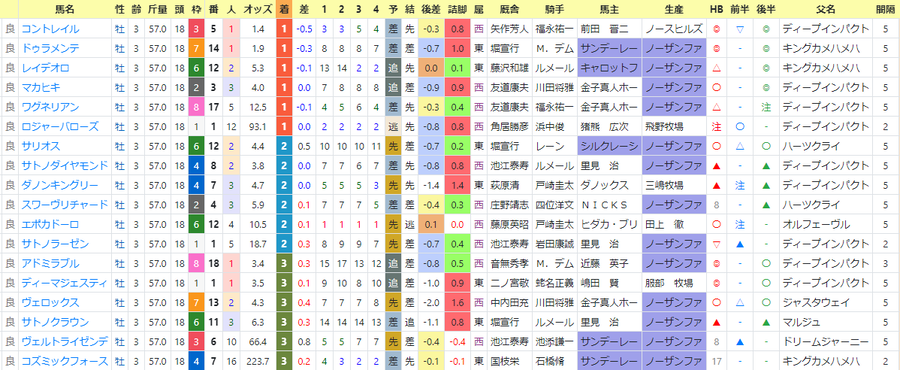Click jockey name 浜中俊
Viewport: 900px width, 370px height.
click(x=550, y=127)
